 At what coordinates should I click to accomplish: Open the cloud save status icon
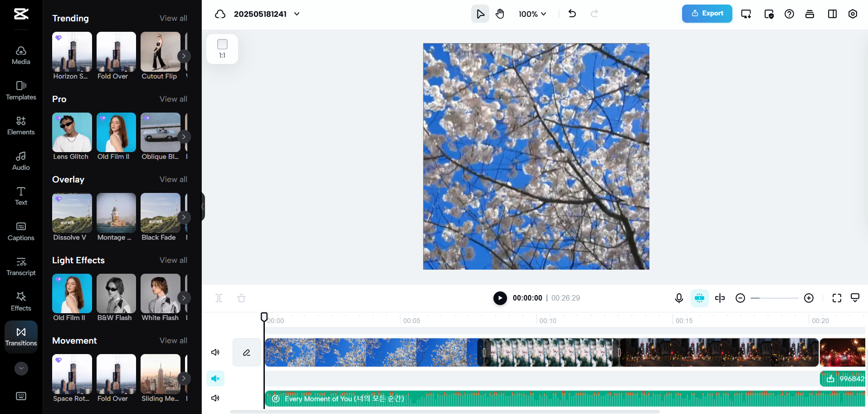point(220,14)
